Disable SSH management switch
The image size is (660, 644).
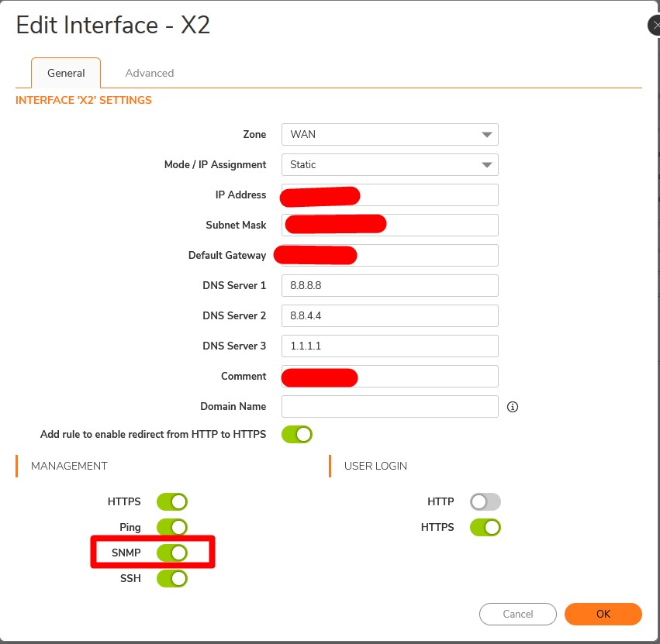click(172, 578)
